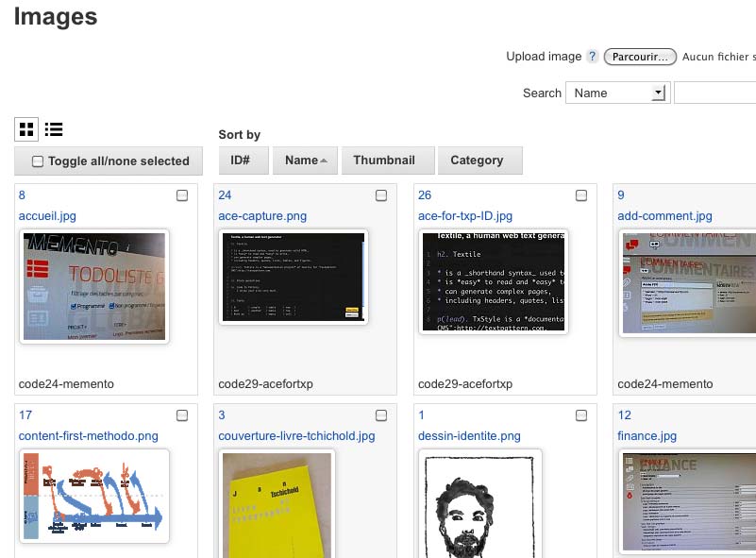Open content-first-methodo.png link
This screenshot has width=756, height=558.
click(x=88, y=436)
